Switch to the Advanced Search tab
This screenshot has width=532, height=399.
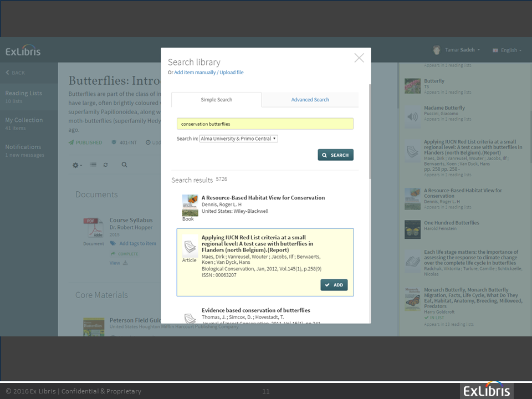[x=310, y=100]
